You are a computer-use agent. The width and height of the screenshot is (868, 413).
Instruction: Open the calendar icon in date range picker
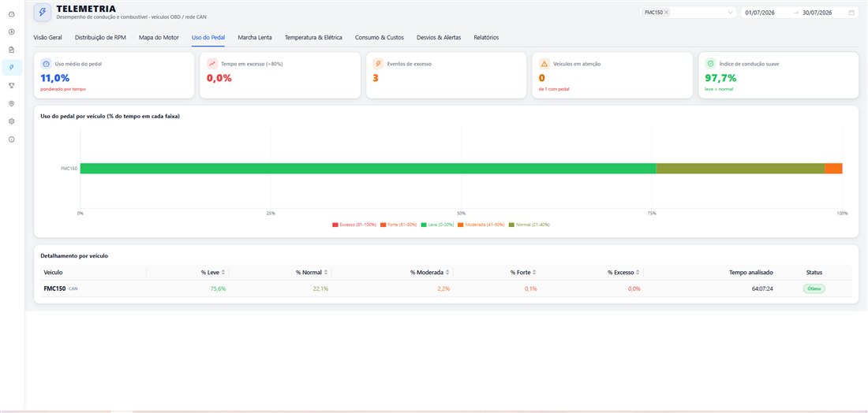click(x=851, y=12)
